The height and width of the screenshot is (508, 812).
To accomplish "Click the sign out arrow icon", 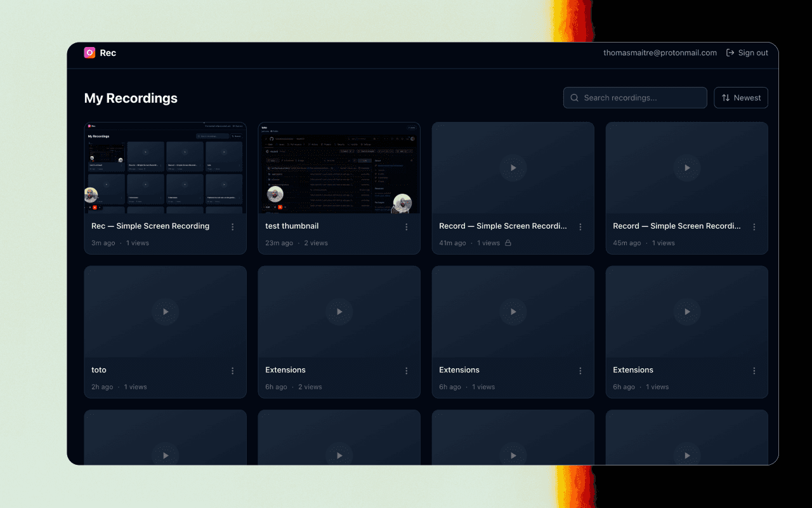I will coord(731,53).
